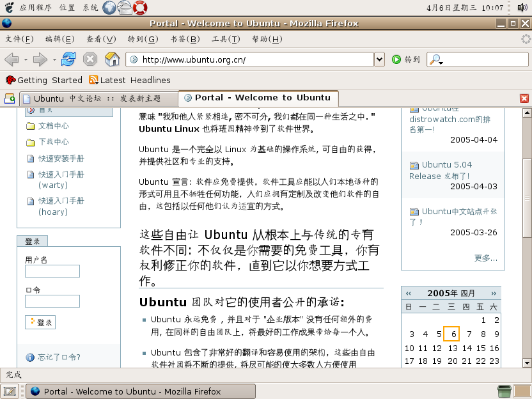This screenshot has height=399, width=532.
Task: Open the 应用程序 menu in top panel
Action: coord(36,8)
